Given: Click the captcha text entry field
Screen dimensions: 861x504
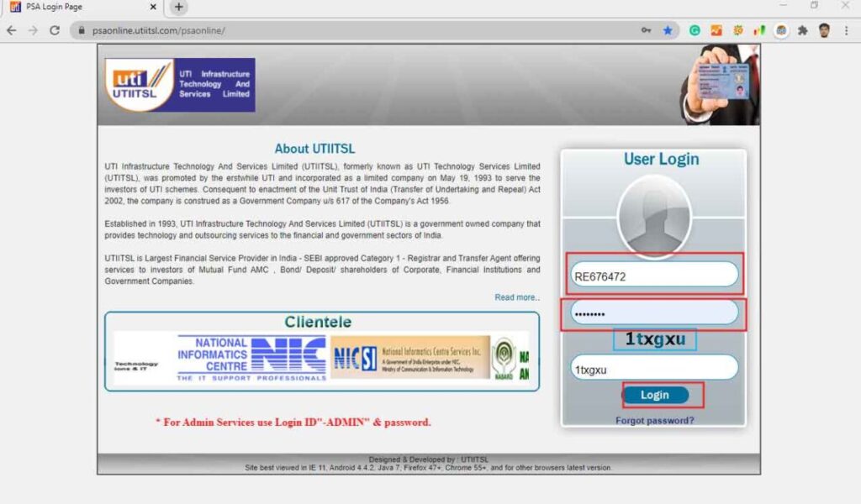Looking at the screenshot, I should point(653,368).
